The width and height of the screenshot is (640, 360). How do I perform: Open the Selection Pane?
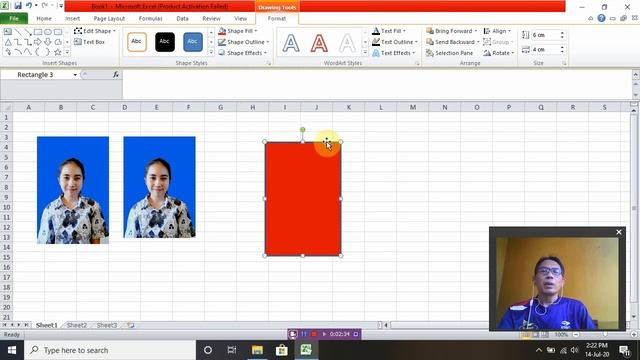[449, 53]
